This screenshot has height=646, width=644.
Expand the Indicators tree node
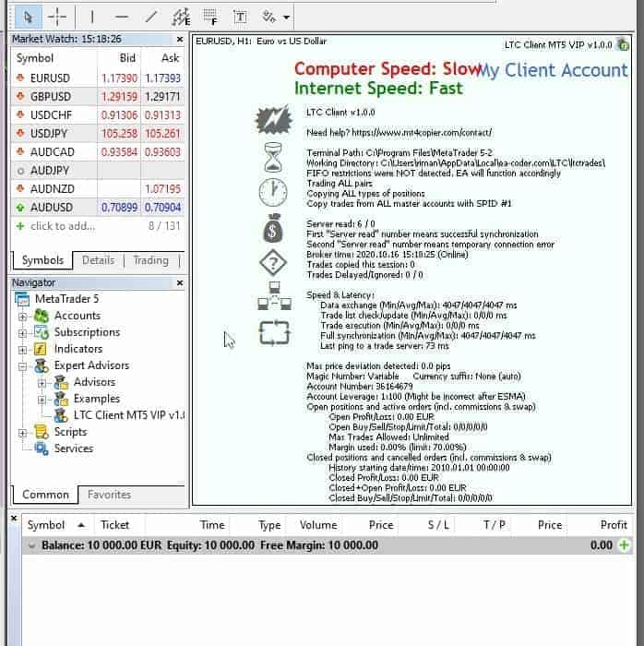click(23, 350)
